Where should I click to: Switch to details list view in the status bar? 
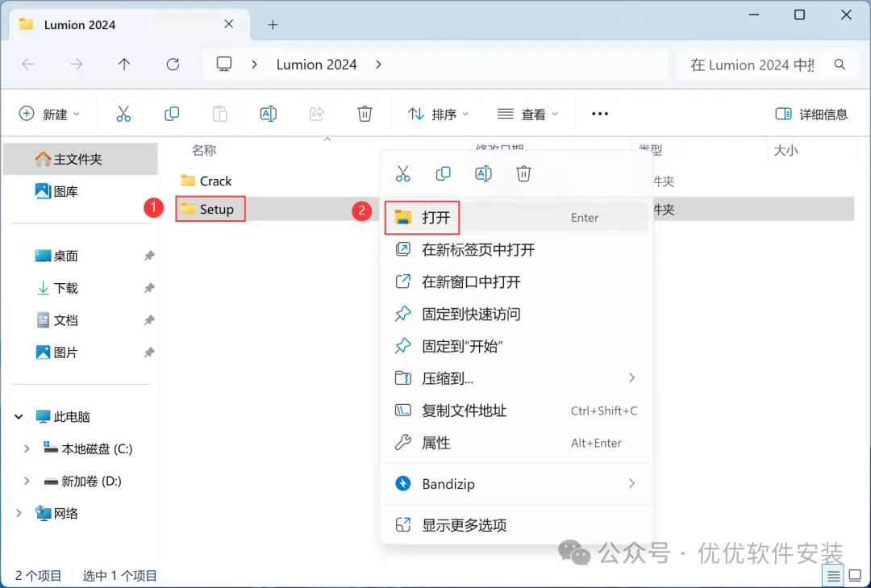(x=833, y=576)
